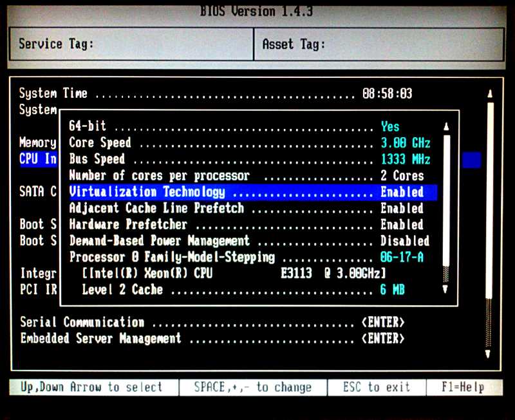The height and width of the screenshot is (420, 515).
Task: Click the Asset Tag field
Action: 380,44
